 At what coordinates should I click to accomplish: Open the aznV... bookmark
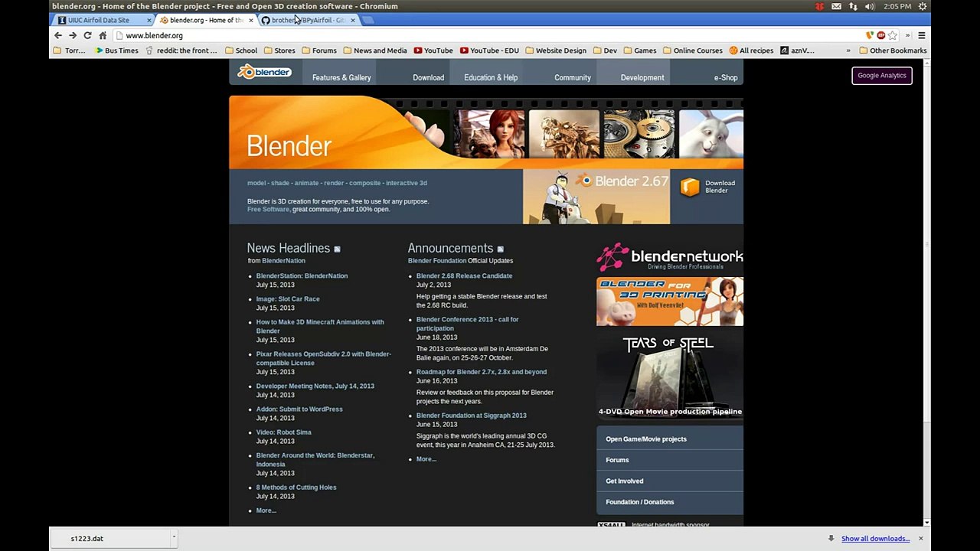point(797,51)
